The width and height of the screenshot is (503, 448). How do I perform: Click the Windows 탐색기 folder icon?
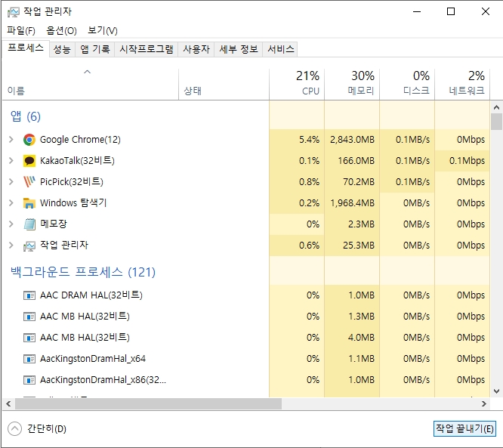tap(29, 203)
